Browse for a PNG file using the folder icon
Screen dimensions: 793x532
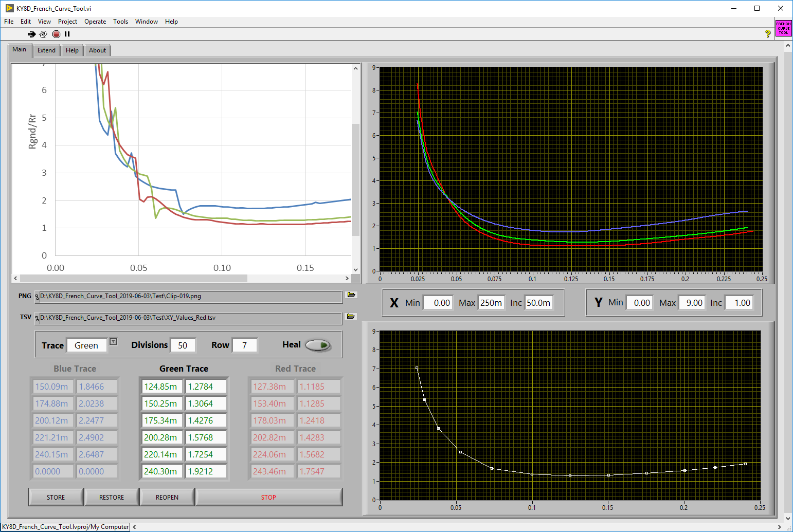pos(352,295)
